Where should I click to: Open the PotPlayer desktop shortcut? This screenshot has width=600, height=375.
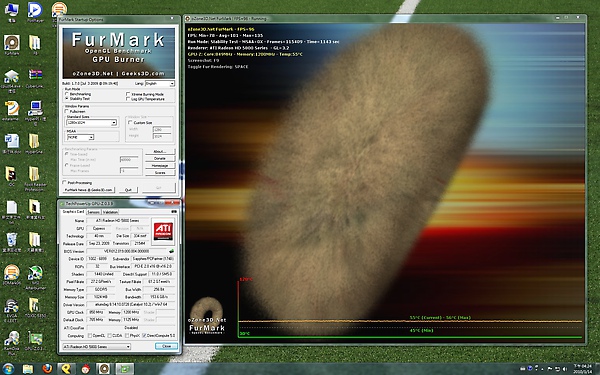pos(35,11)
